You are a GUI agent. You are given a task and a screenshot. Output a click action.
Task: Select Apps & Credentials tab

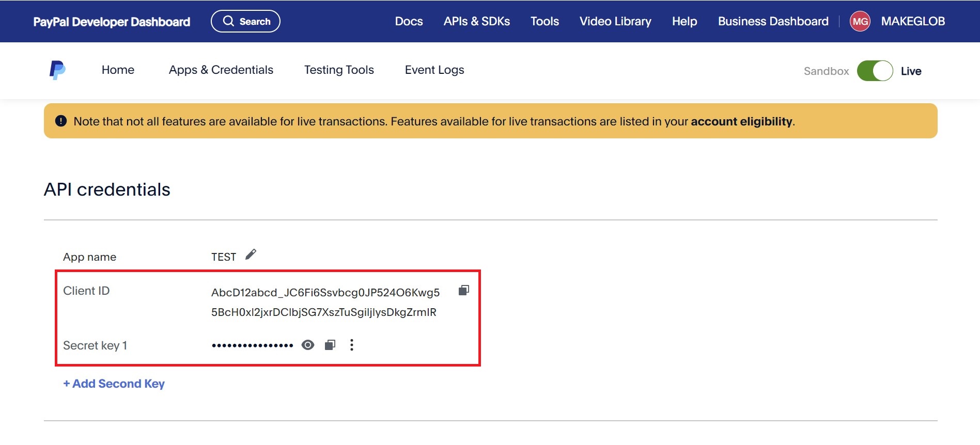point(221,70)
